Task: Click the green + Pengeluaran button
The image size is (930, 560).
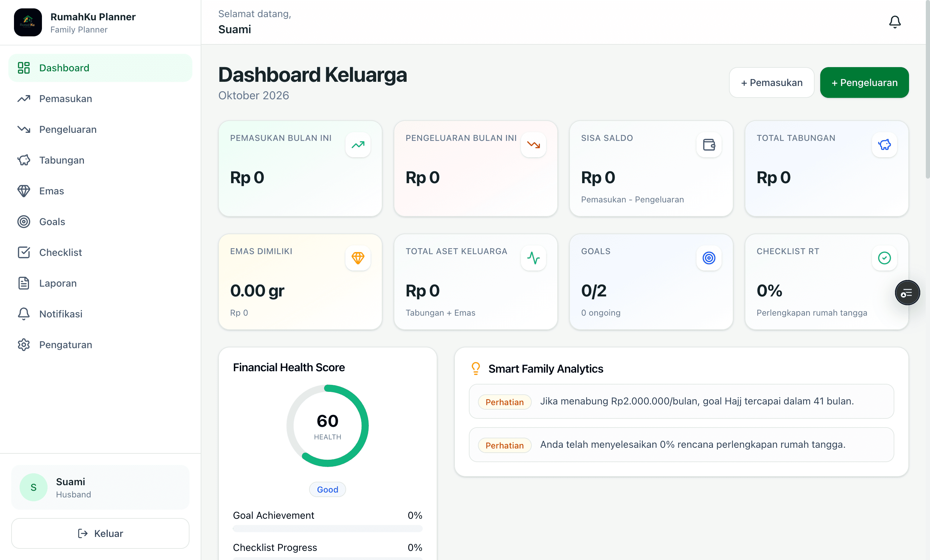Action: (x=864, y=82)
